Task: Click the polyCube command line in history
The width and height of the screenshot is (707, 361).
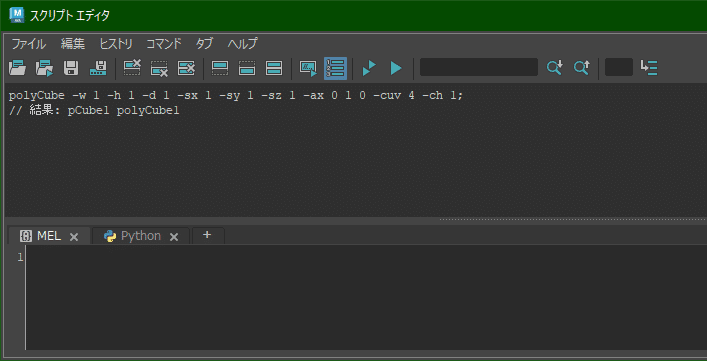Action: pyautogui.click(x=235, y=96)
